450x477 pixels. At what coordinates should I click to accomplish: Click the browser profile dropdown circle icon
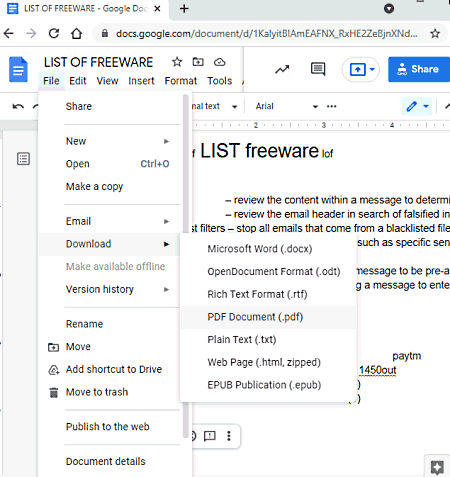coord(389,8)
